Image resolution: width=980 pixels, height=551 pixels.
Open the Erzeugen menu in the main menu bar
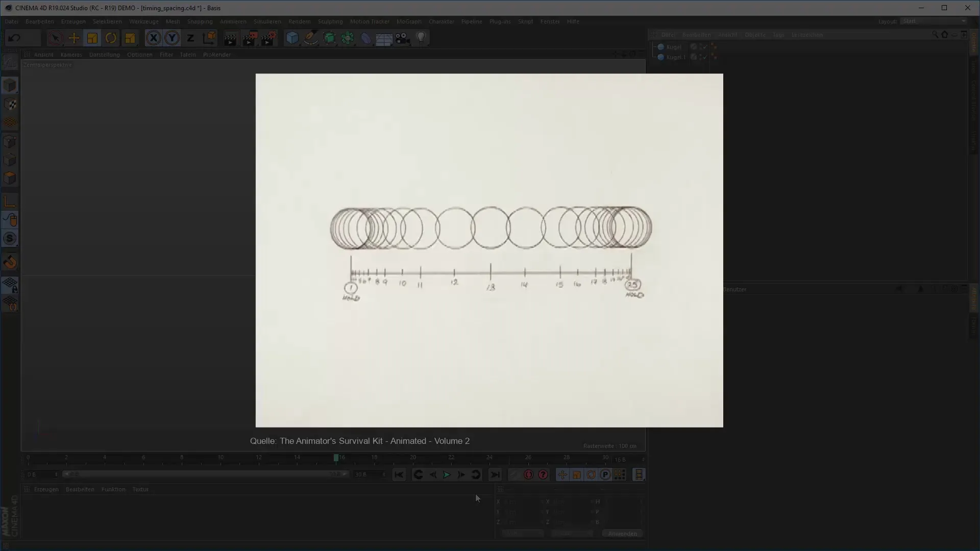[73, 21]
